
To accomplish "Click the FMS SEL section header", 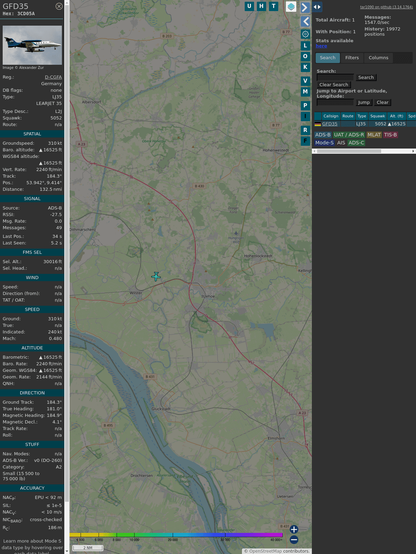I will pos(32,252).
